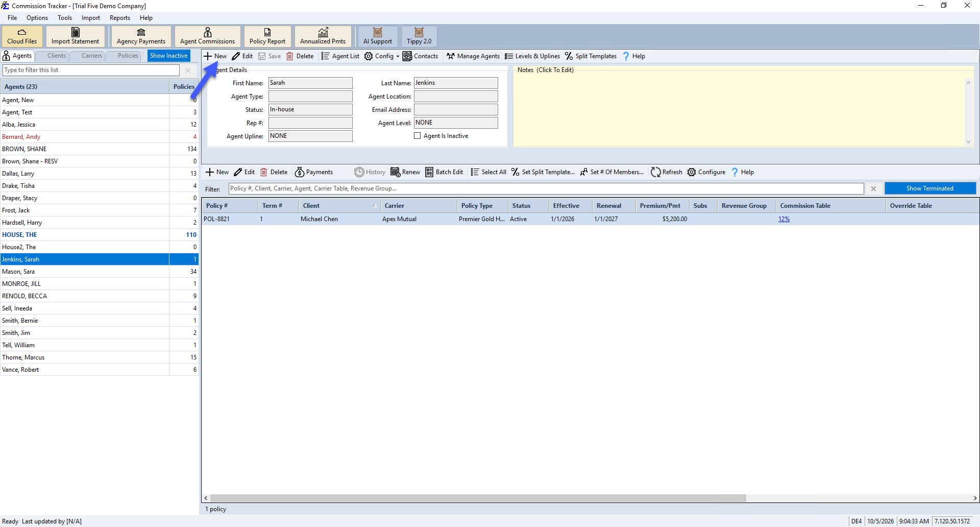Select agent Thorne, Marcus
This screenshot has width=980, height=527.
100,357
